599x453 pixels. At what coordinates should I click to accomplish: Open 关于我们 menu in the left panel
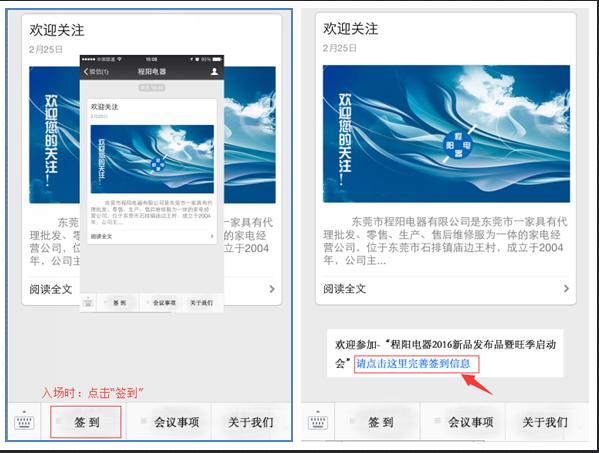pyautogui.click(x=251, y=422)
